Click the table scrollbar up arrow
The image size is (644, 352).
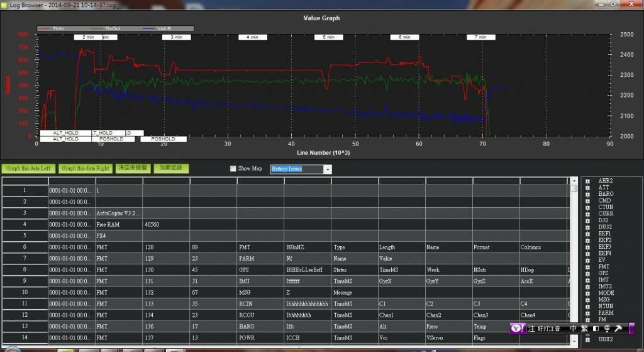[x=574, y=181]
